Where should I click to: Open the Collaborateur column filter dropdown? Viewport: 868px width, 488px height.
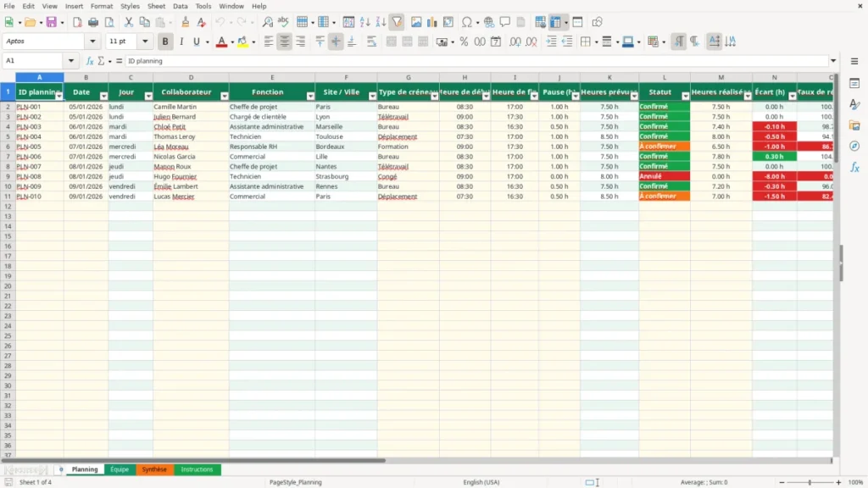click(224, 97)
